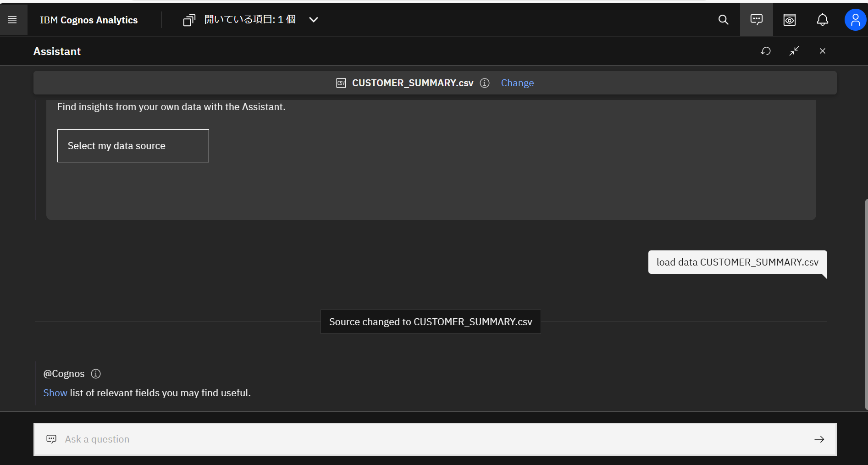Viewport: 868px width, 465px height.
Task: Open the notifications bell
Action: click(823, 20)
